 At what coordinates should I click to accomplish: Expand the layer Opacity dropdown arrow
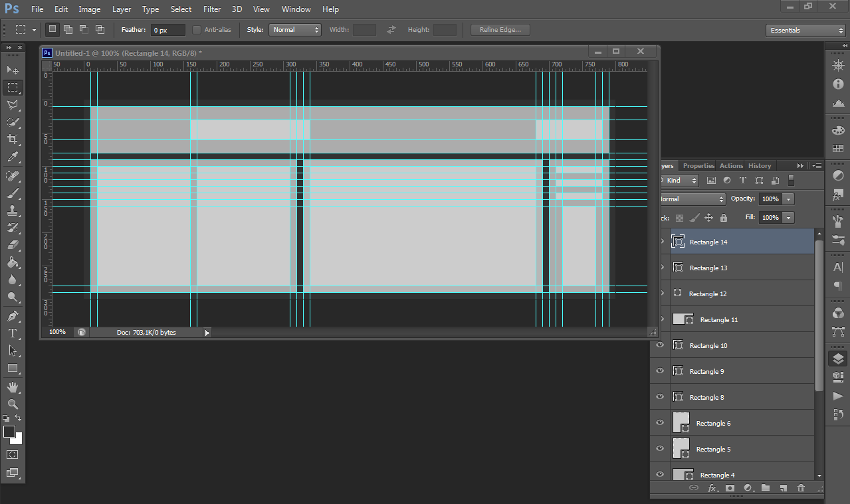[x=788, y=199]
